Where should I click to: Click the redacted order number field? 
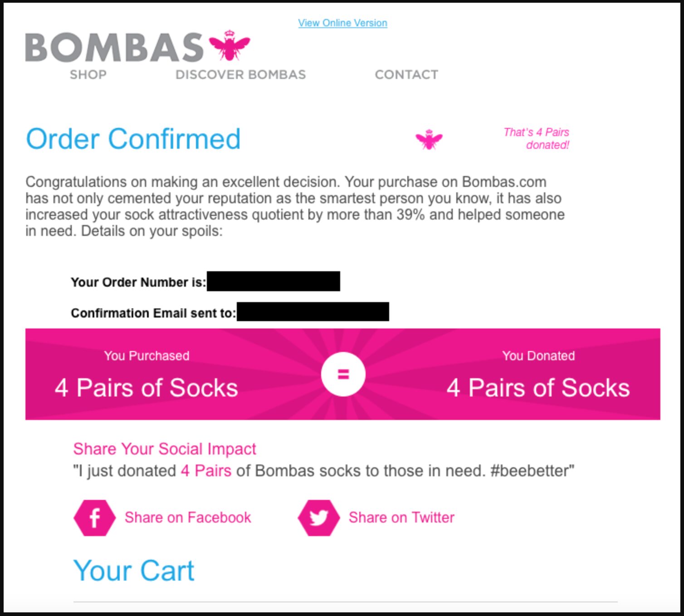[274, 282]
